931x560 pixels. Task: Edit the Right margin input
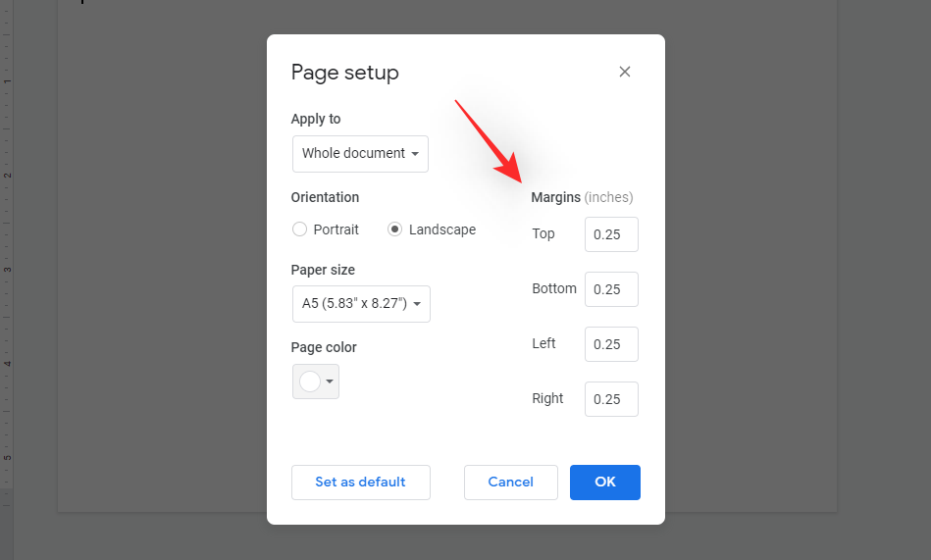[611, 399]
